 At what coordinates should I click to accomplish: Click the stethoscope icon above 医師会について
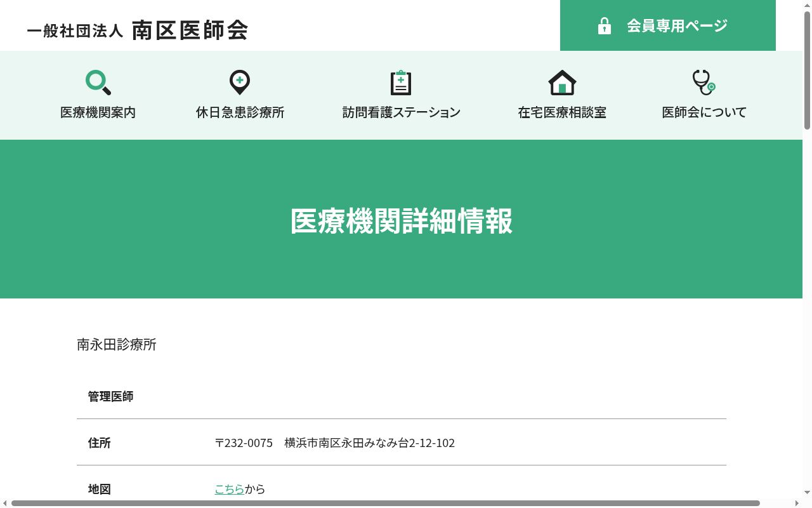(x=704, y=83)
